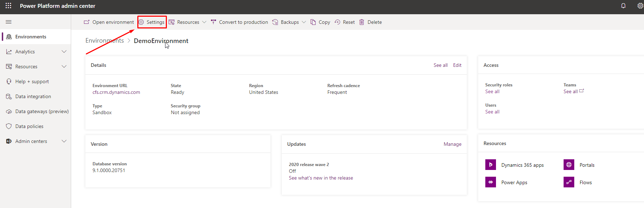This screenshot has width=644, height=208.
Task: Click the DemoEnvironment breadcrumb title
Action: pos(161,41)
